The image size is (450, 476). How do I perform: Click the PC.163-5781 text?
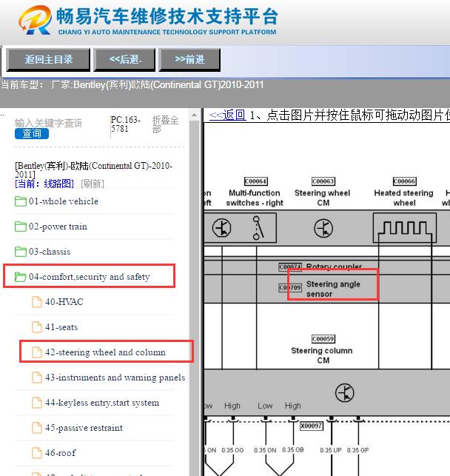pyautogui.click(x=125, y=124)
